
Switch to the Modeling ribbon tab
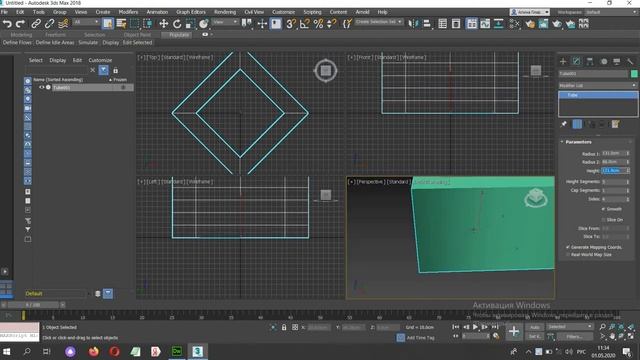(x=21, y=35)
